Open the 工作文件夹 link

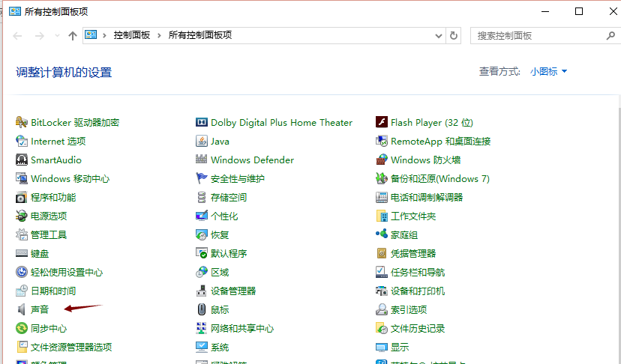[413, 216]
